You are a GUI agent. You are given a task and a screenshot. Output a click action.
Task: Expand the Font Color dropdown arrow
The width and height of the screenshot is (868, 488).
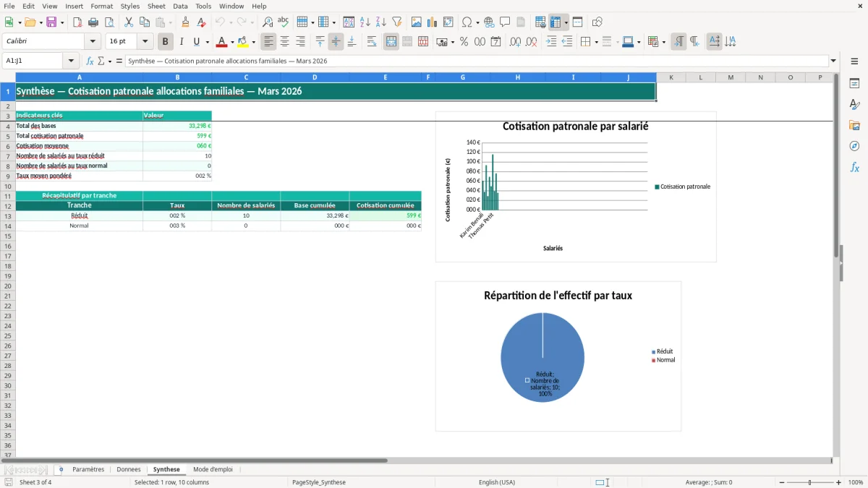232,42
